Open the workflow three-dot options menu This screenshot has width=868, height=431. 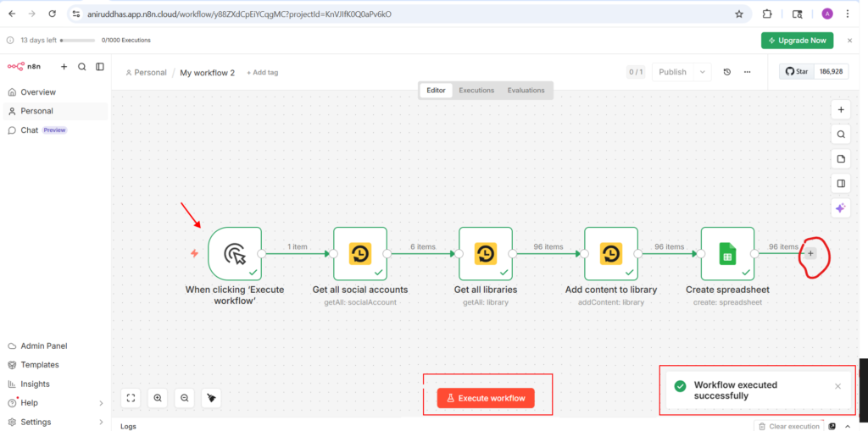(748, 72)
